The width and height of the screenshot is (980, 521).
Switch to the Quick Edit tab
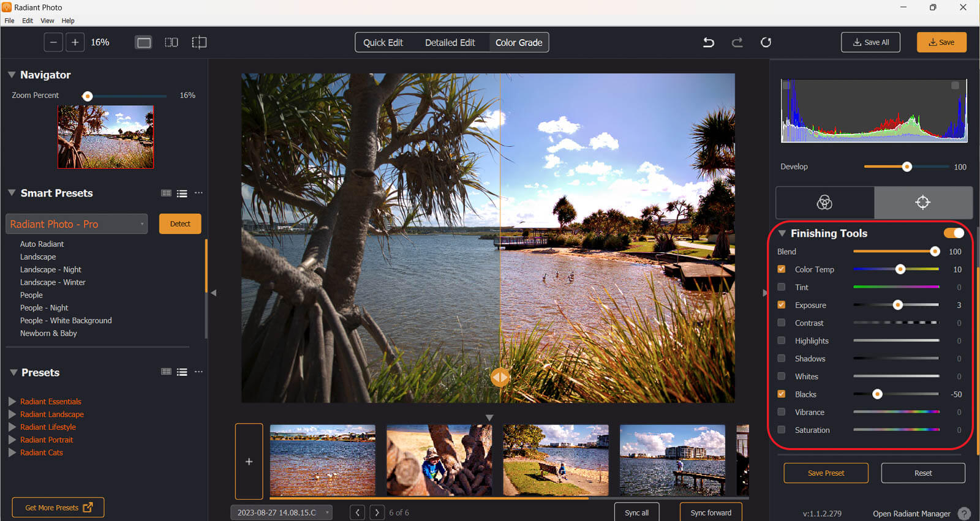click(x=383, y=42)
